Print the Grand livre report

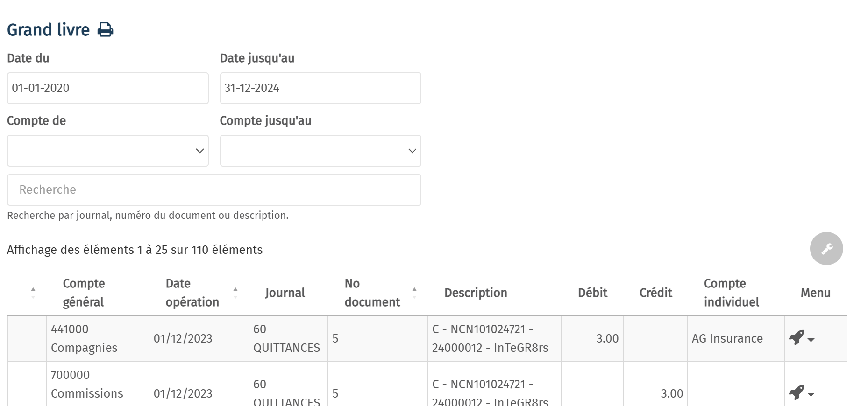[105, 30]
